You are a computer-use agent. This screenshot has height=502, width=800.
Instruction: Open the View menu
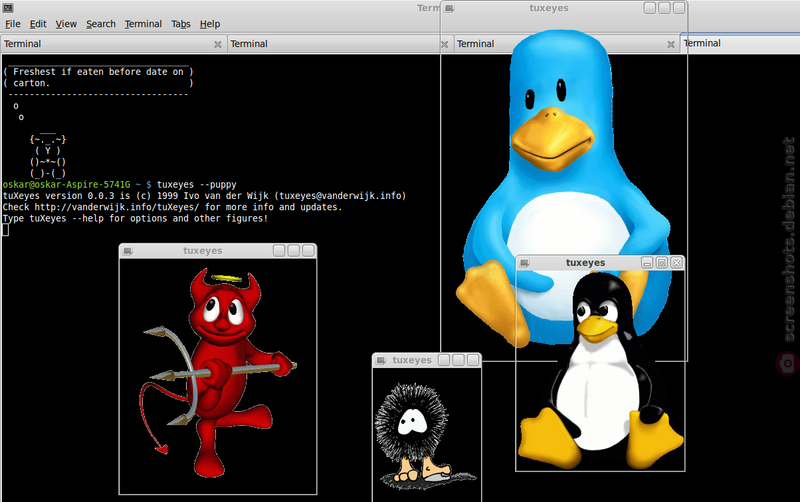click(x=66, y=24)
